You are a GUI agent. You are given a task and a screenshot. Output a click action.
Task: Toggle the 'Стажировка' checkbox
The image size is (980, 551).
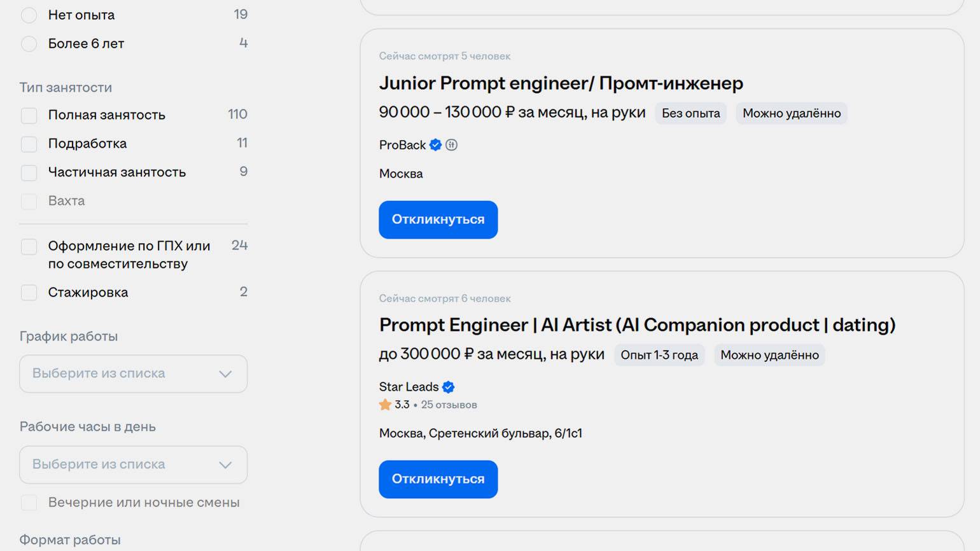tap(29, 293)
